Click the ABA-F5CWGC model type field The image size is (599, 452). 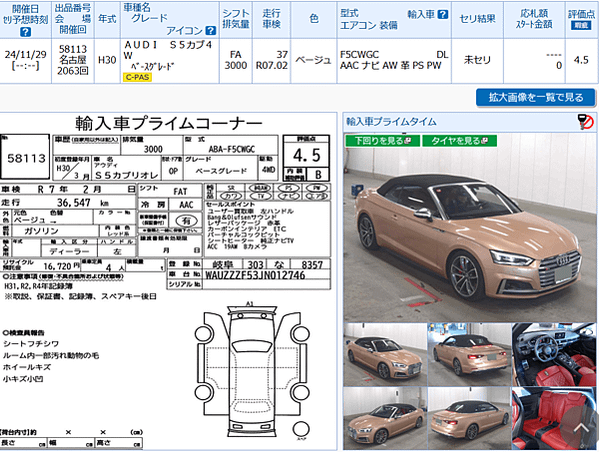click(232, 149)
